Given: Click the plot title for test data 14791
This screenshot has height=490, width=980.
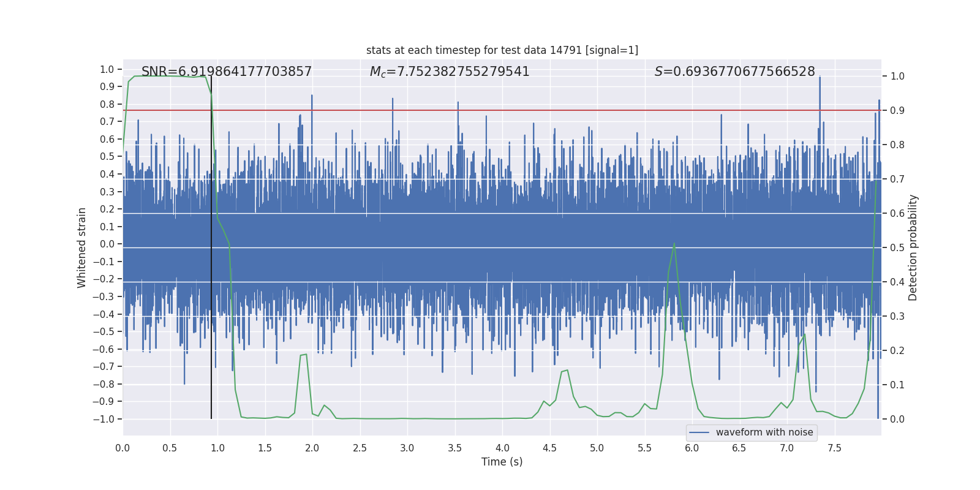Looking at the screenshot, I should [x=502, y=50].
